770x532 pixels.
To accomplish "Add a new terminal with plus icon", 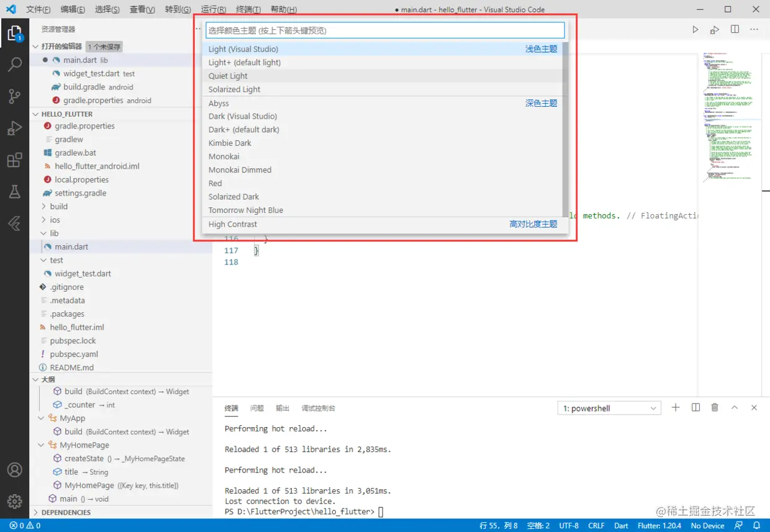I will point(676,408).
